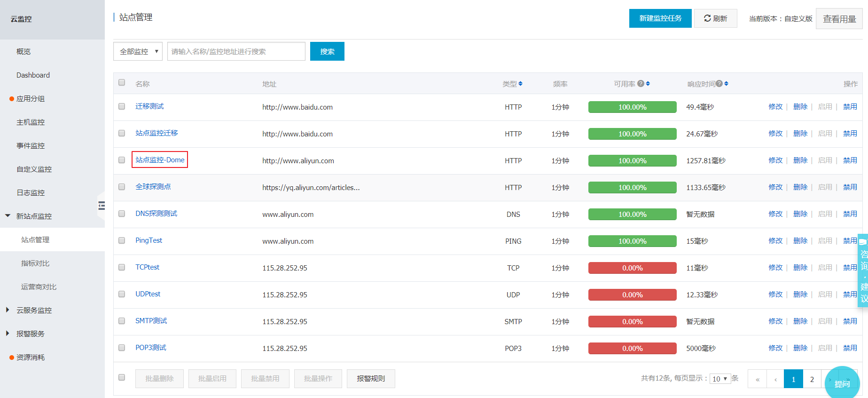Screen dimensions: 868x398
Task: Click the sidebar collapse handle icon
Action: click(102, 206)
